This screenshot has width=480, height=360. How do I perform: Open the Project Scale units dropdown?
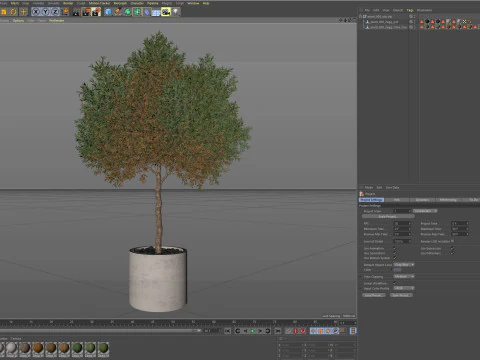pos(425,211)
